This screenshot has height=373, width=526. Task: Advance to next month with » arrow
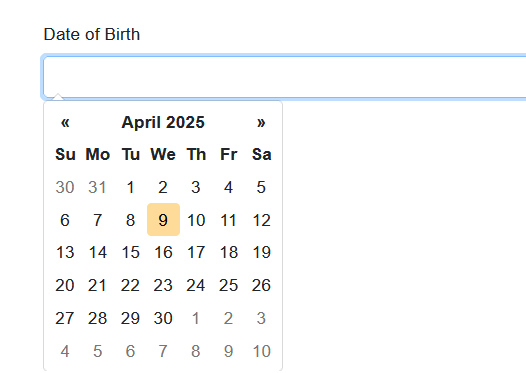261,122
